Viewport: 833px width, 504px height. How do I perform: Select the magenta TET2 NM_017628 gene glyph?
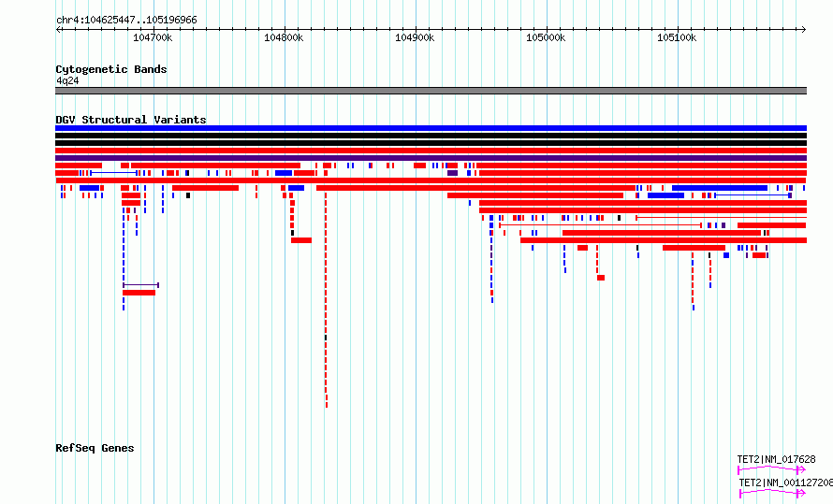pyautogui.click(x=771, y=470)
